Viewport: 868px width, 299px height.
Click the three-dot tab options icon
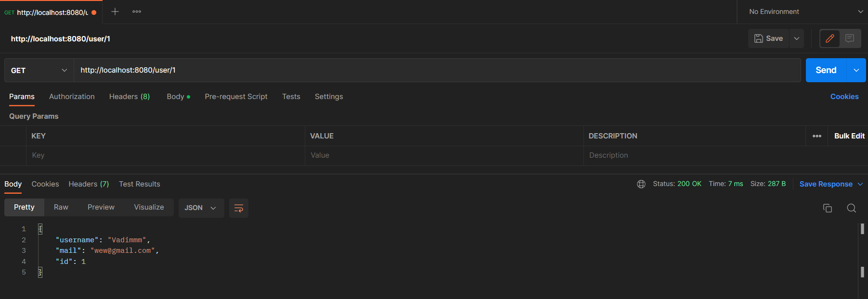coord(137,12)
